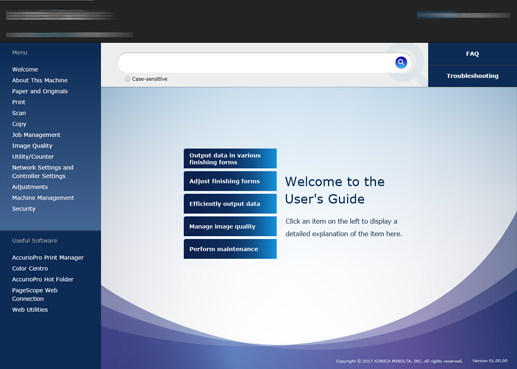
Task: Navigate to Utility/Counter in sidebar
Action: coord(33,157)
